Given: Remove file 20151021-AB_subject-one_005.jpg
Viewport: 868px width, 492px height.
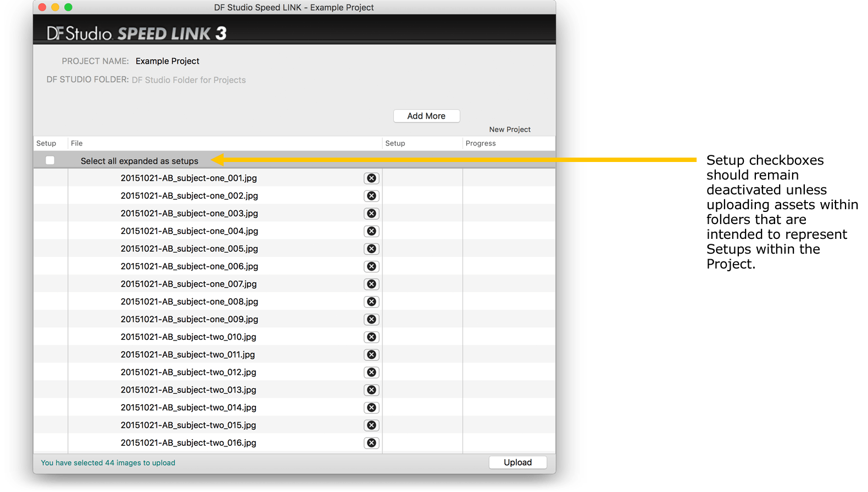Looking at the screenshot, I should (371, 249).
